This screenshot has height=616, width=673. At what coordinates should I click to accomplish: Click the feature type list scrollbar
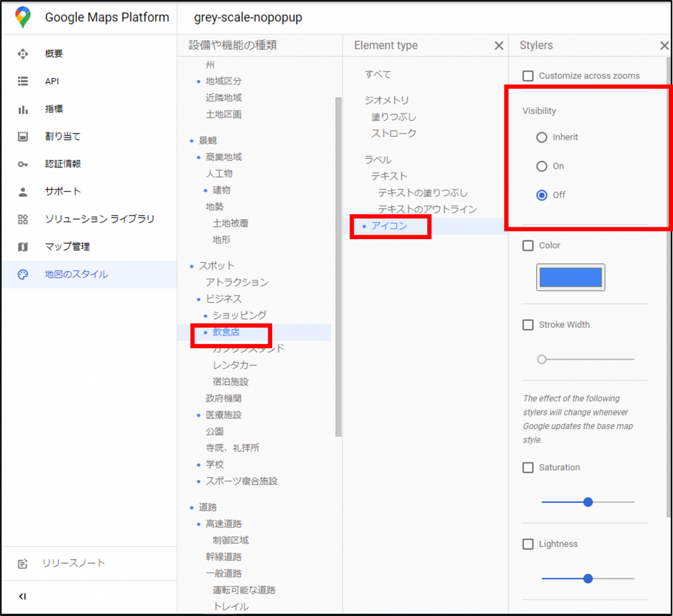point(338,267)
